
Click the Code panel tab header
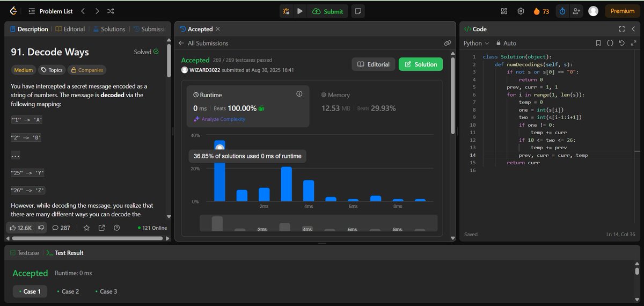click(475, 29)
